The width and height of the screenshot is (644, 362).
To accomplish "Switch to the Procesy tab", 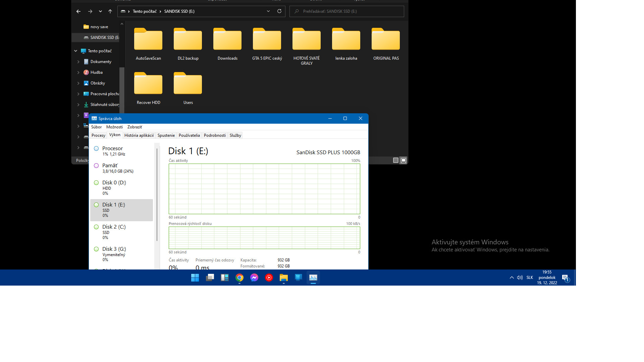I will pos(98,135).
